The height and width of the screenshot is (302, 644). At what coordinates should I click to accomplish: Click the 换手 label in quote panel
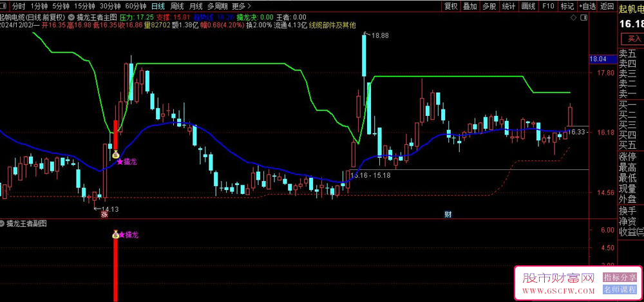point(628,211)
